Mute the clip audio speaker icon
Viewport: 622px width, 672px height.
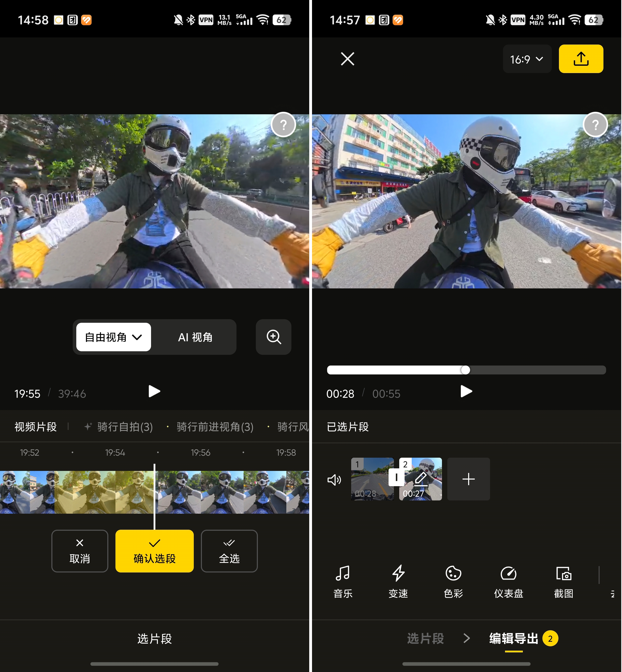coord(334,479)
